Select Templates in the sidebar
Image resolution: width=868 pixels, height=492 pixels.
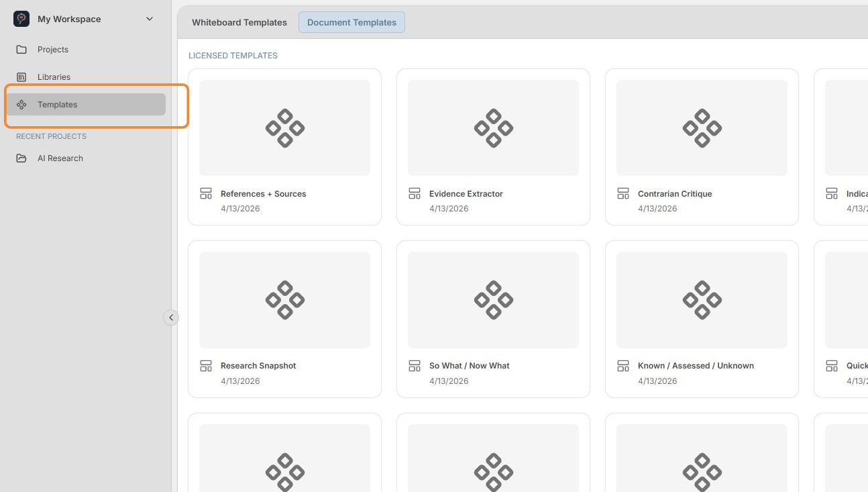[87, 105]
